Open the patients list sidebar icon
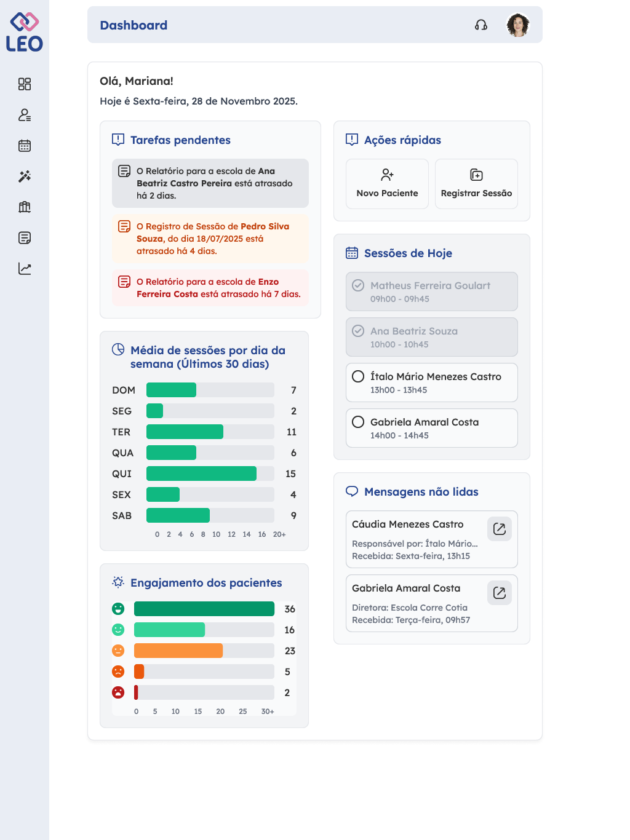 coord(25,115)
